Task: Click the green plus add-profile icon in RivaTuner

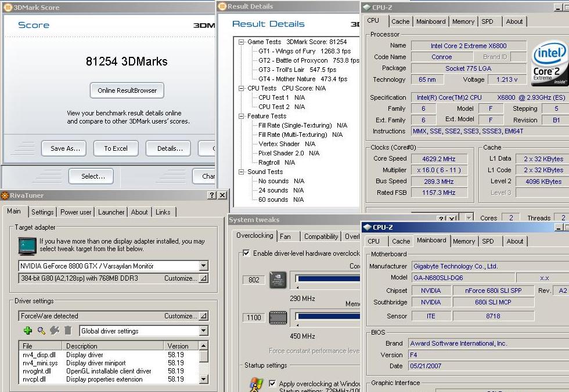Action: tap(28, 331)
